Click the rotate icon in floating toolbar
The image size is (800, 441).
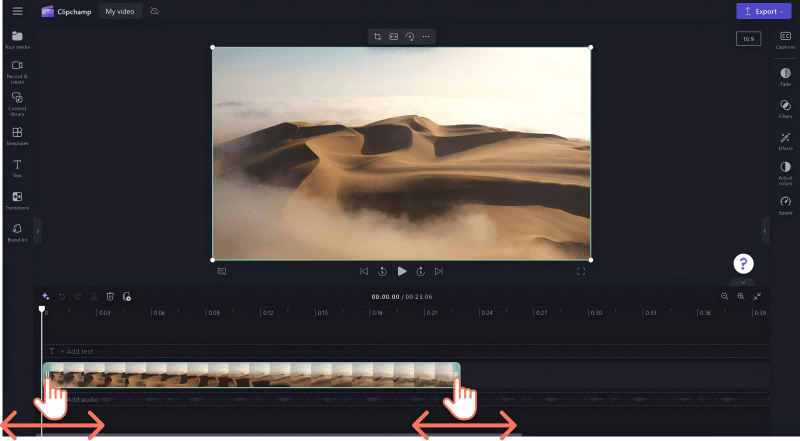[410, 36]
